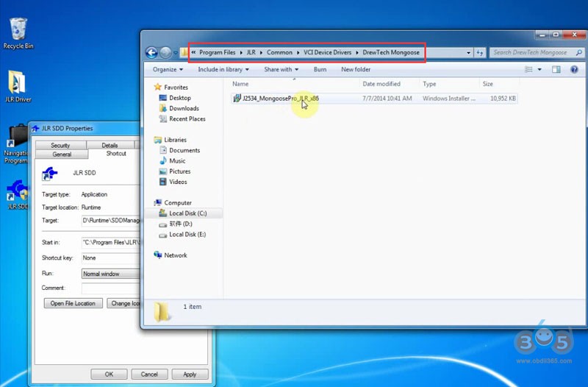Click New folder in the toolbar

pos(356,69)
